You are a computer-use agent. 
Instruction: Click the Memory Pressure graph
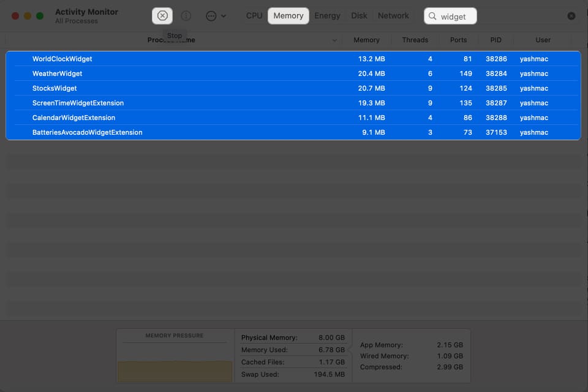pyautogui.click(x=175, y=363)
